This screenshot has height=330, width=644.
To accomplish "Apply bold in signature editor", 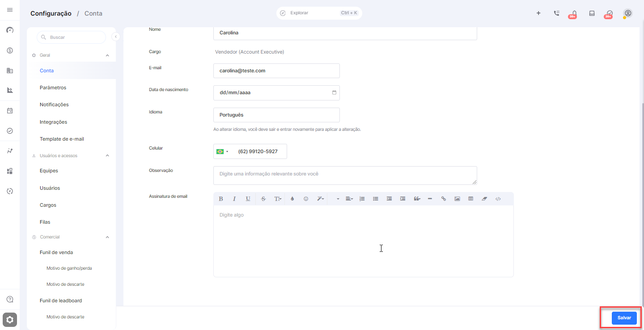I will 220,199.
